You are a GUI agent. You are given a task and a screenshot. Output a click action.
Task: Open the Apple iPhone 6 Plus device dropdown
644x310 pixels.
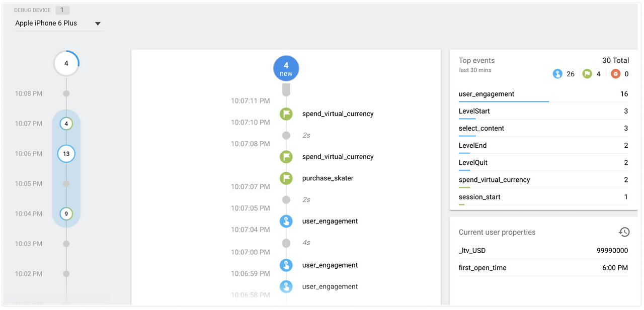[58, 23]
